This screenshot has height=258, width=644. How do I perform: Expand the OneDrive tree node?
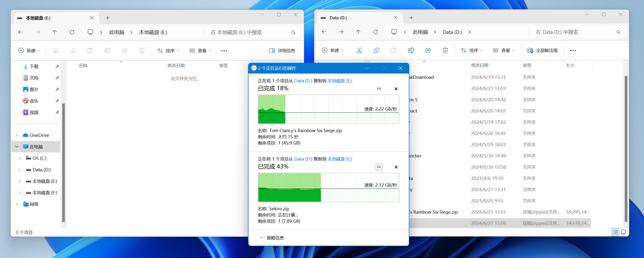pyautogui.click(x=17, y=136)
